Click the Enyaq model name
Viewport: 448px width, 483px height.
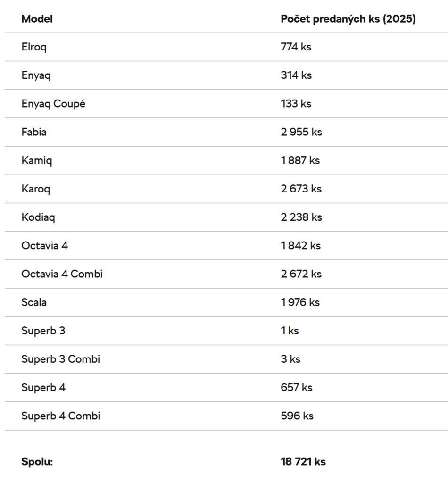click(36, 75)
